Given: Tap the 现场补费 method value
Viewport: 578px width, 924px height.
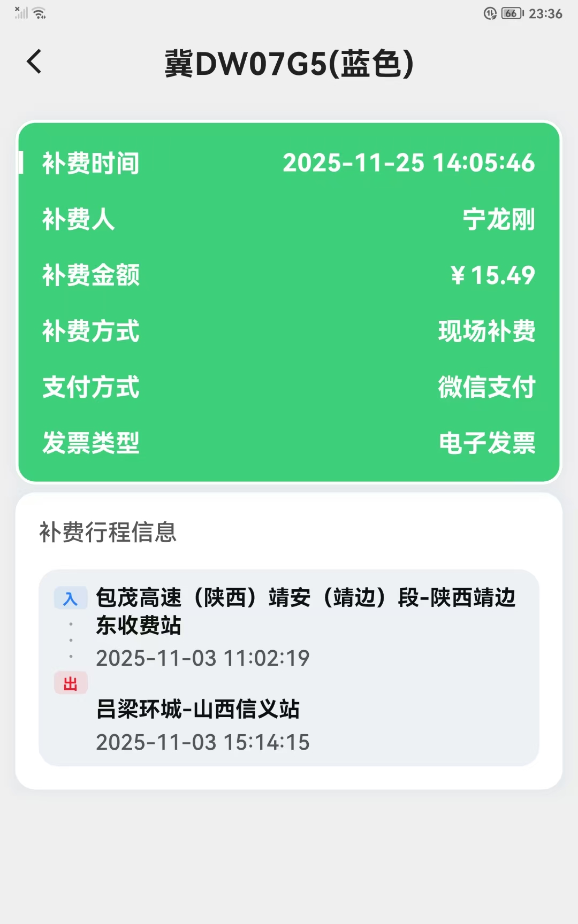Looking at the screenshot, I should point(486,331).
